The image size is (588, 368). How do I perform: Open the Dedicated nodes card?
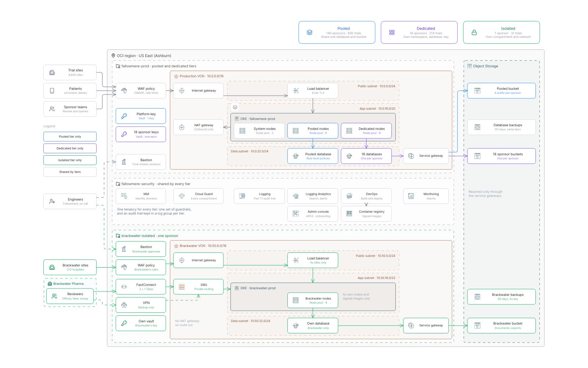coord(366,131)
